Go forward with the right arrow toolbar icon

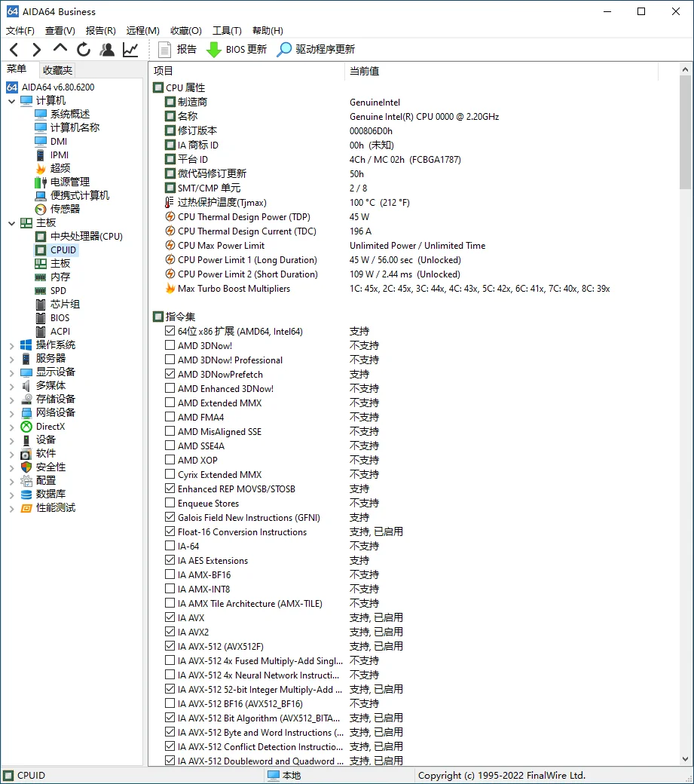tap(36, 50)
